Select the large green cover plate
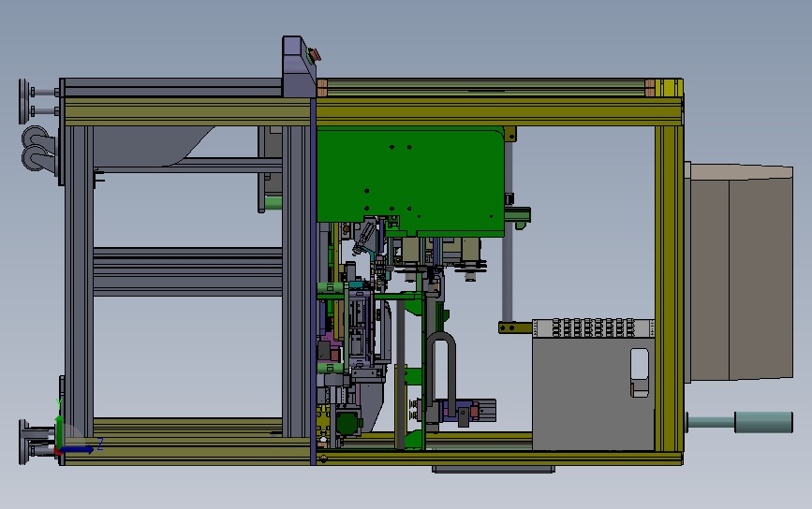This screenshot has height=509, width=812. (410, 182)
